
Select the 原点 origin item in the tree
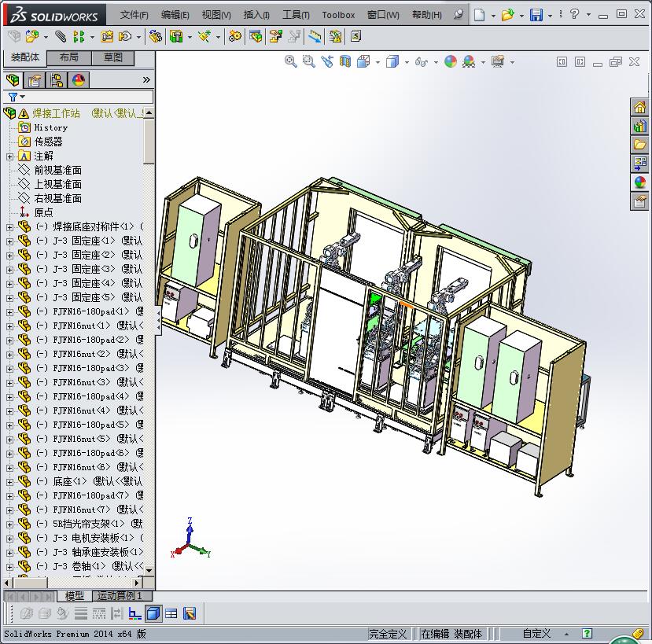tap(43, 212)
